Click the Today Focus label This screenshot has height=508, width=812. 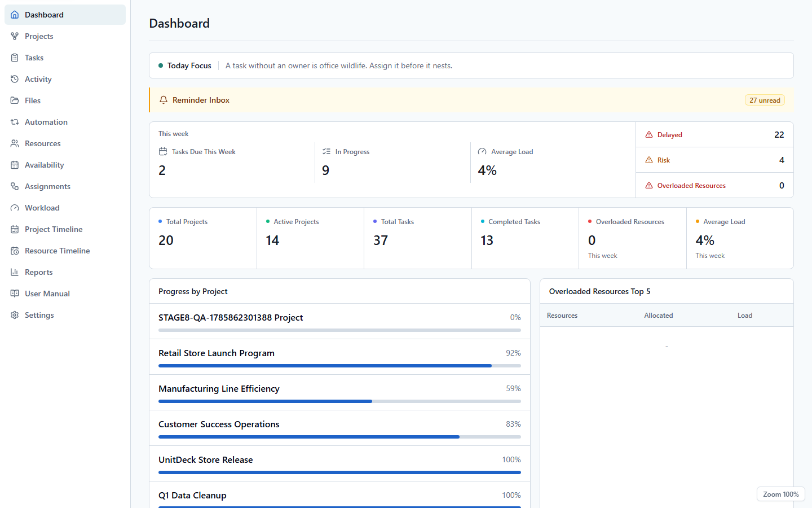coord(189,65)
